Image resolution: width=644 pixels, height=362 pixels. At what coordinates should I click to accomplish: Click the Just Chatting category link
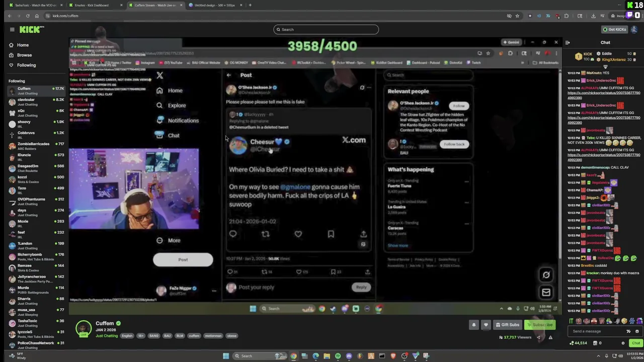click(106, 336)
